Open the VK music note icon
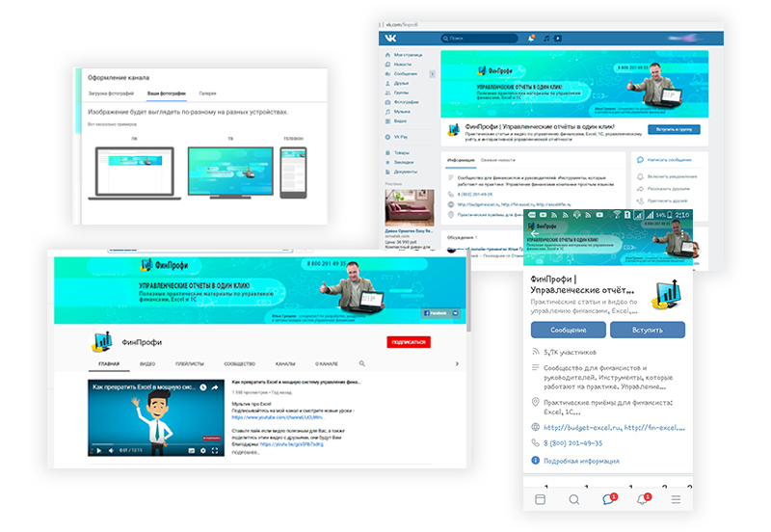771x532 pixels. (x=546, y=38)
